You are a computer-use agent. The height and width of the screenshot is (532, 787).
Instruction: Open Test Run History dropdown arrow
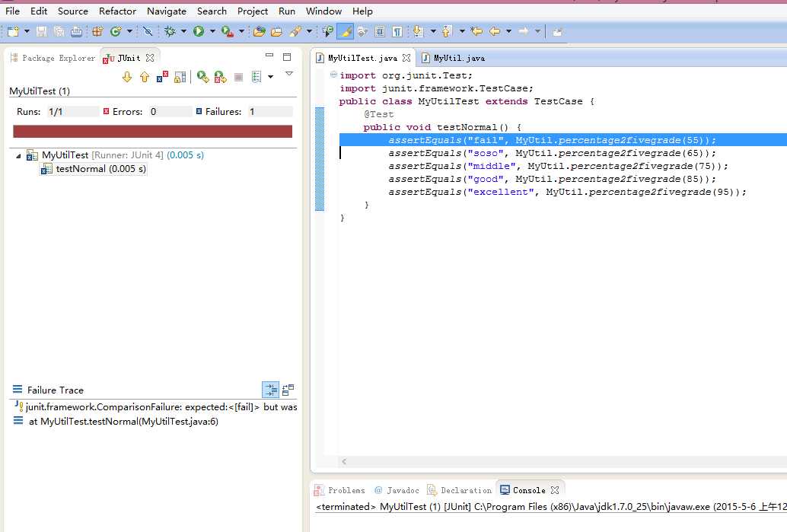(x=270, y=77)
